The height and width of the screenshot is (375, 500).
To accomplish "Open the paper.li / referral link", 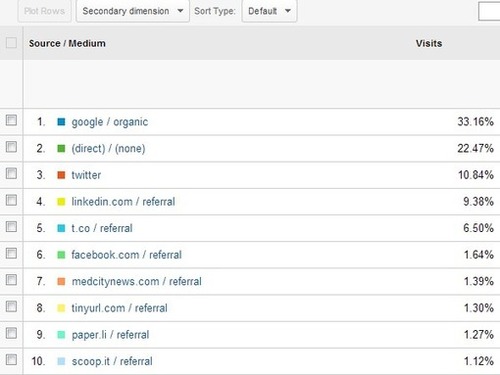I will [110, 335].
